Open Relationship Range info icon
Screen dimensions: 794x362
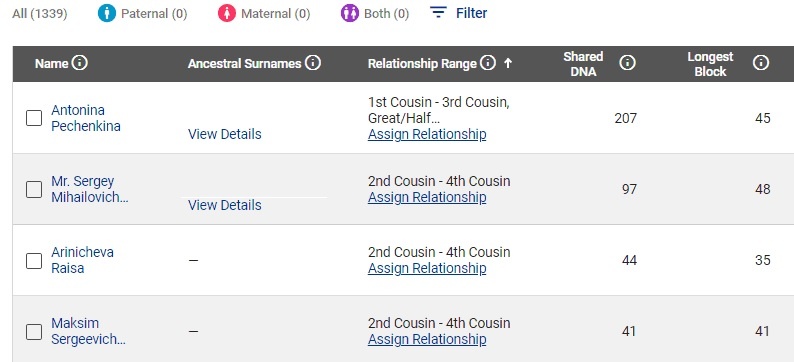(488, 63)
